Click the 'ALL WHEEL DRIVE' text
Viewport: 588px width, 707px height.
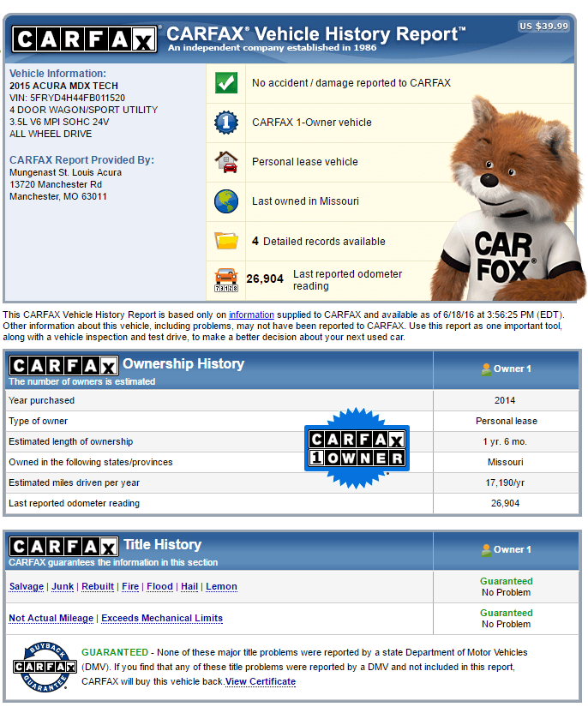pyautogui.click(x=51, y=134)
